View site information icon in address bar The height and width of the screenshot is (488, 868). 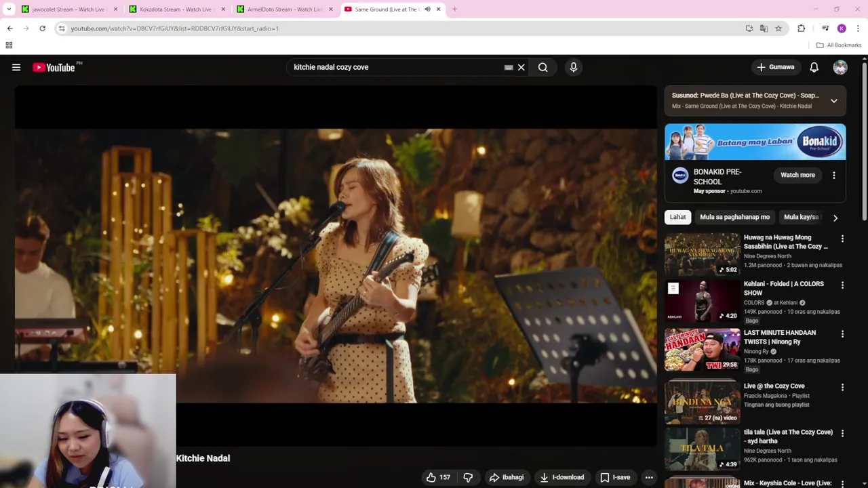(62, 28)
